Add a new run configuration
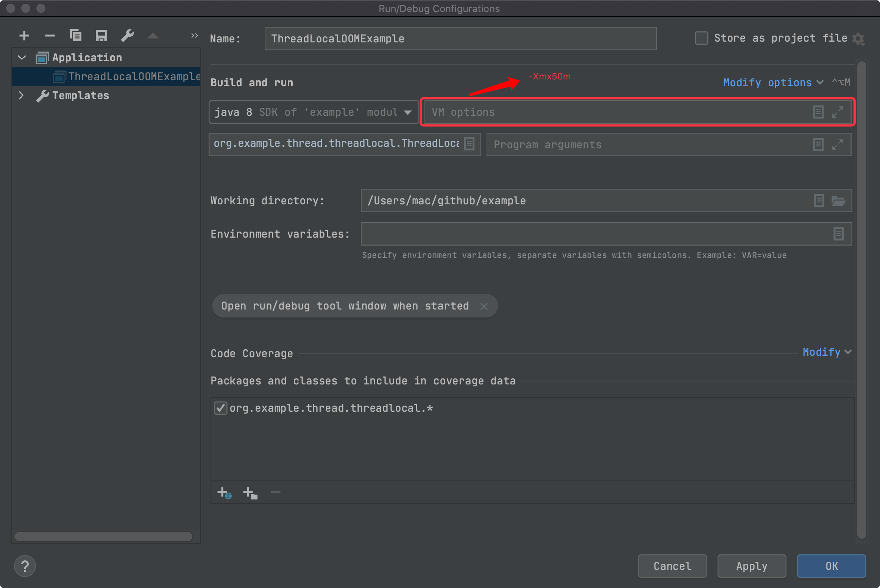The image size is (880, 588). [x=24, y=36]
